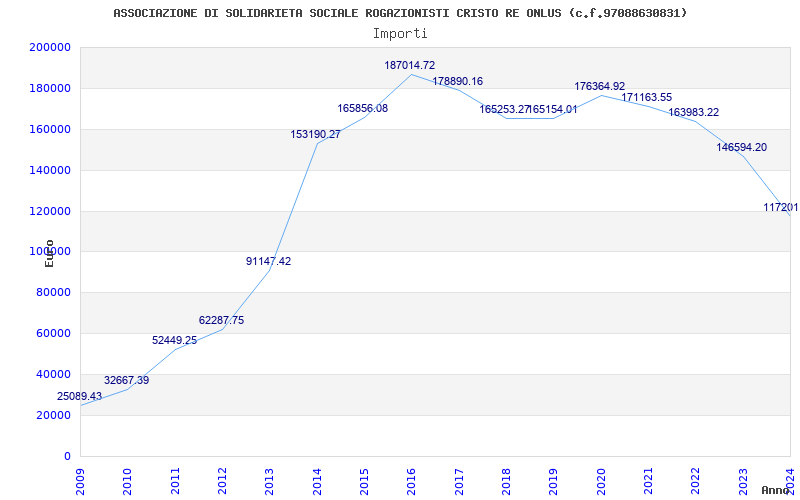Image resolution: width=800 pixels, height=500 pixels.
Task: Select value label 176364.92
Action: point(599,86)
